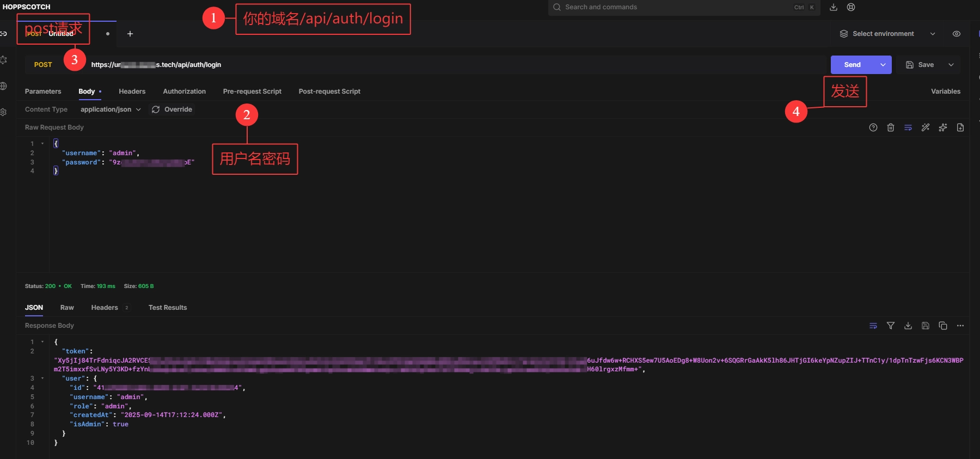
Task: Download the response body as file
Action: [x=908, y=326]
